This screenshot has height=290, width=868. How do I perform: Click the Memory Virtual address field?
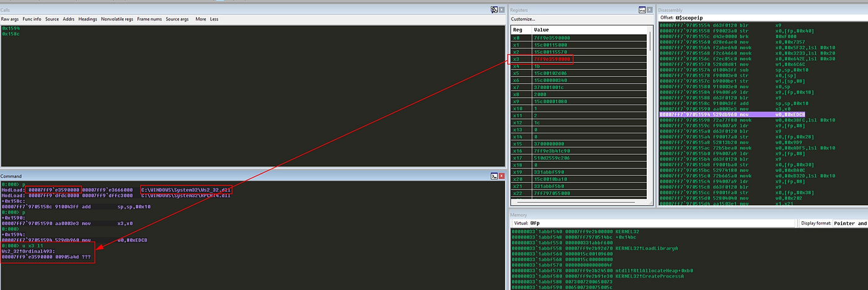[x=663, y=223]
